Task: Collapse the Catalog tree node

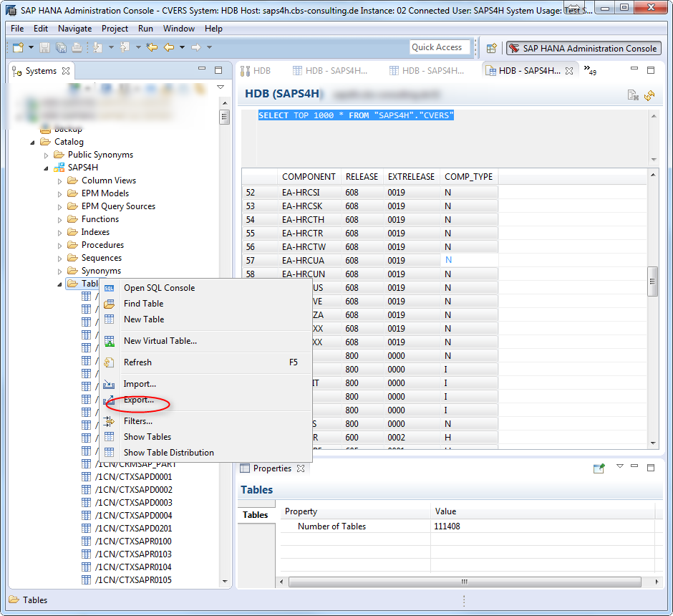Action: (33, 143)
